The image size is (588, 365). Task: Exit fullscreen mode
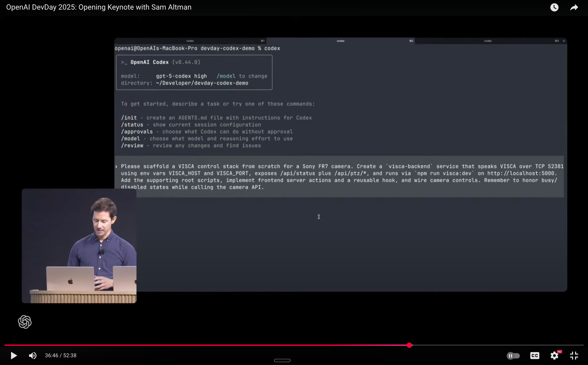tap(574, 356)
